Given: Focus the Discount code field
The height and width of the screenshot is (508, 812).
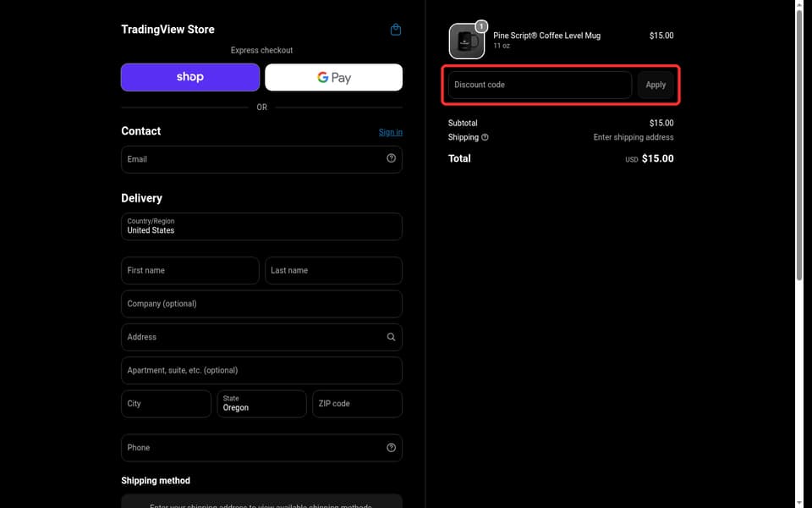Looking at the screenshot, I should pyautogui.click(x=540, y=85).
